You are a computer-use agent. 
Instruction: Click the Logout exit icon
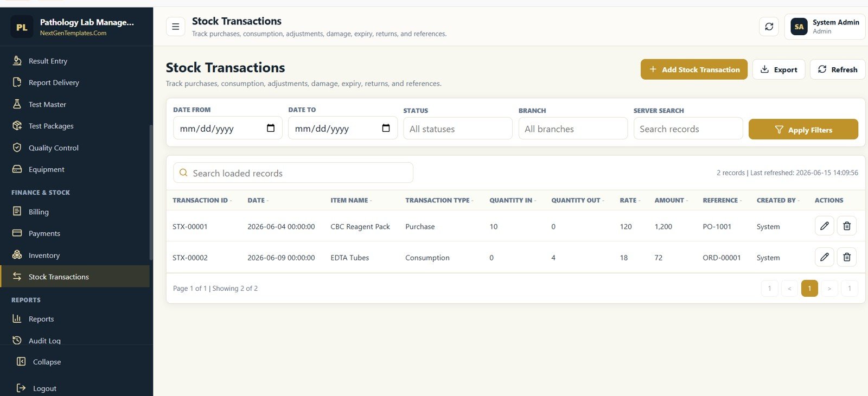point(21,388)
